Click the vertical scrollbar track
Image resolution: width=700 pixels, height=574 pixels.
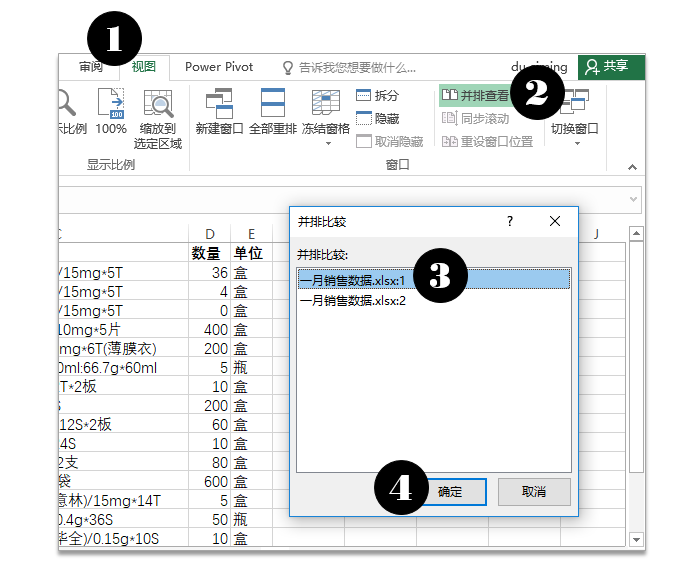point(636,502)
